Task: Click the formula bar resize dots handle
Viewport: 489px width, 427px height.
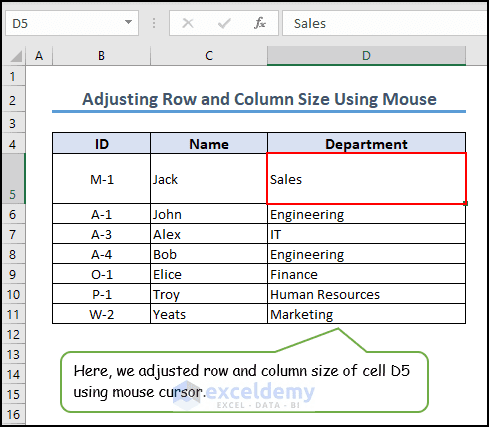Action: (154, 23)
